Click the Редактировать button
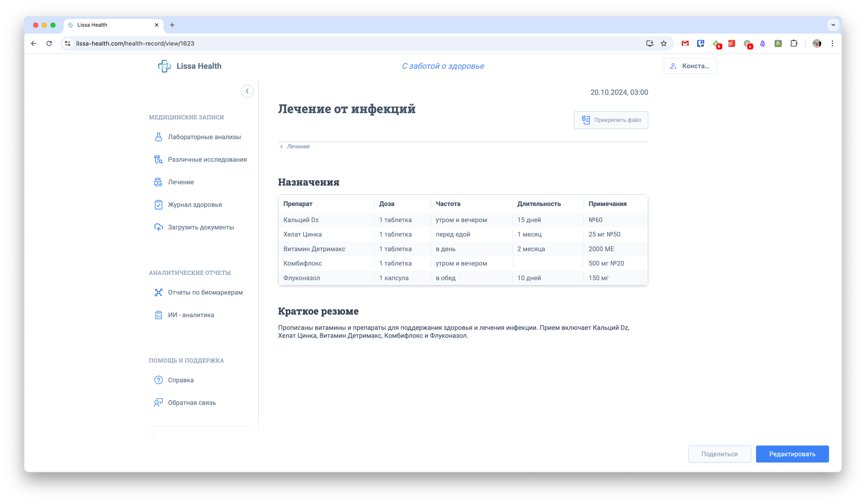The height and width of the screenshot is (504, 866). 792,454
